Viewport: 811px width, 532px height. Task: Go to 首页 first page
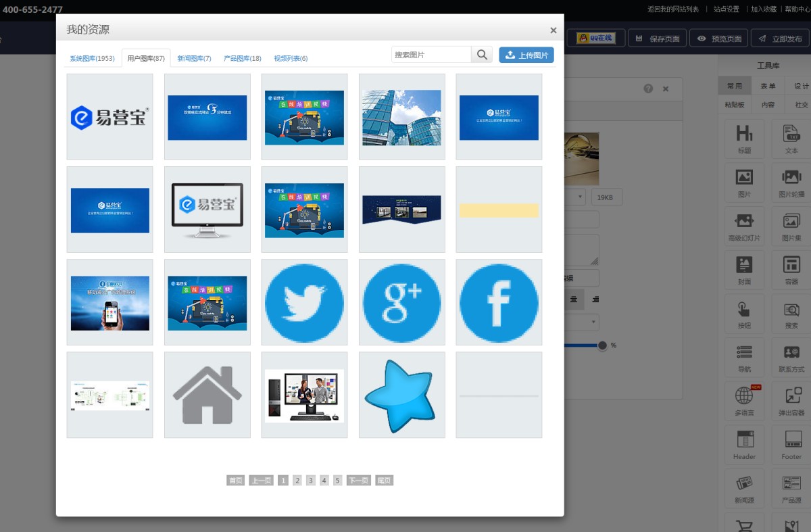point(235,481)
